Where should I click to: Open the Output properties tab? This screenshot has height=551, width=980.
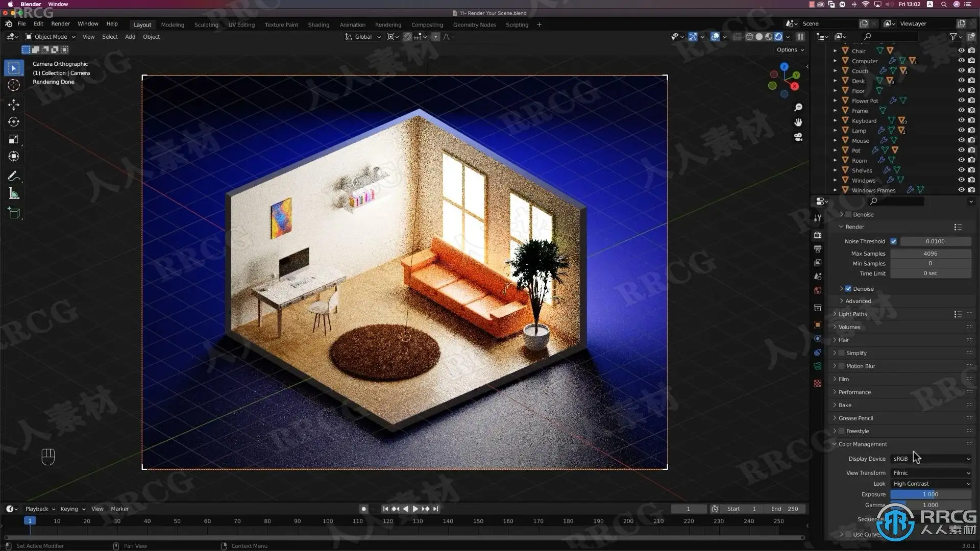[818, 249]
